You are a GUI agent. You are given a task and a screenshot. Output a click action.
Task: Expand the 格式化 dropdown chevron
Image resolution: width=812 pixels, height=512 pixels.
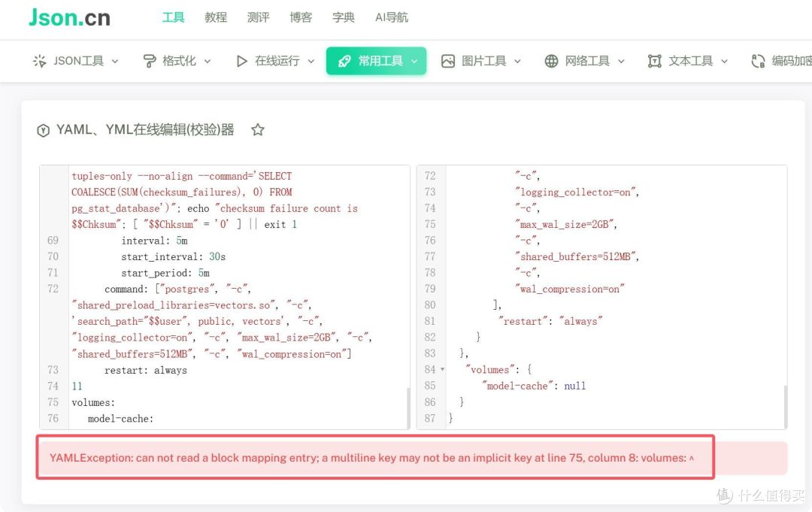(208, 61)
